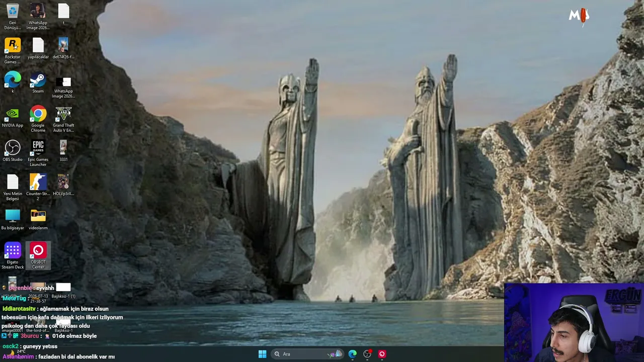
Task: Select the text file named t
Action: point(63,15)
